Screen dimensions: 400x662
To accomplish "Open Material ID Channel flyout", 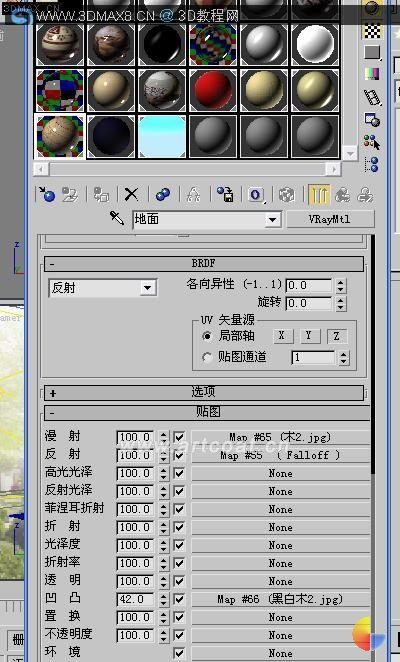I will coord(256,195).
